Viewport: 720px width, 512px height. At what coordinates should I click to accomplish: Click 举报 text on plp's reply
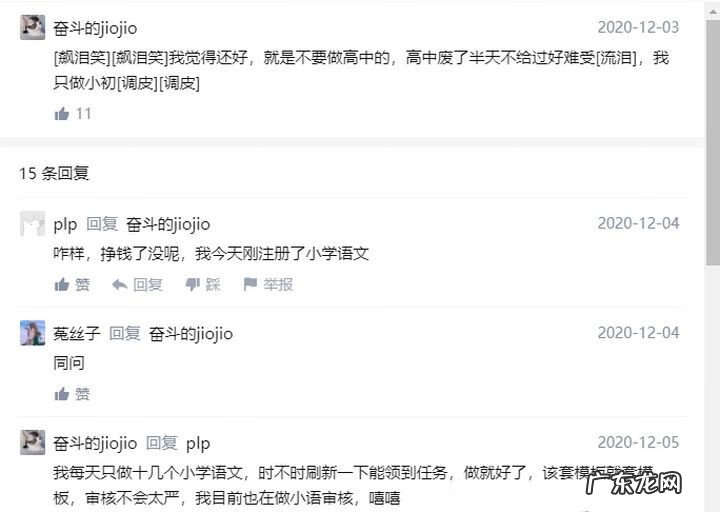[278, 285]
